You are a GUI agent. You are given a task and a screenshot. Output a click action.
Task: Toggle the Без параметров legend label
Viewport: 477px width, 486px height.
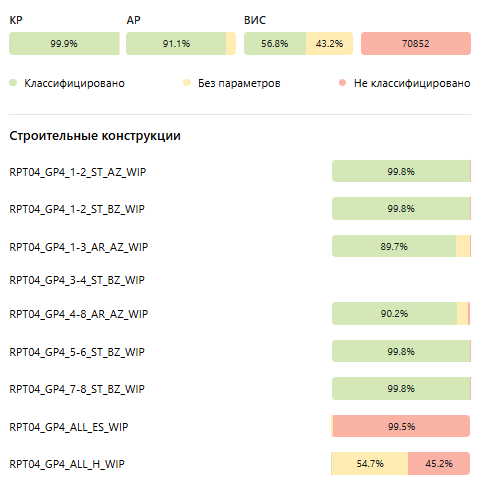(x=239, y=83)
